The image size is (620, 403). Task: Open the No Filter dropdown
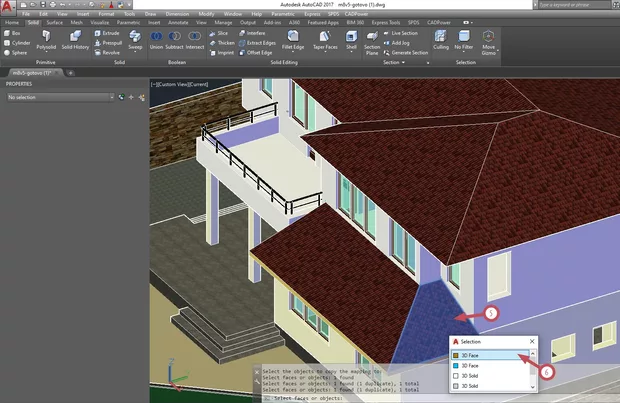(464, 45)
